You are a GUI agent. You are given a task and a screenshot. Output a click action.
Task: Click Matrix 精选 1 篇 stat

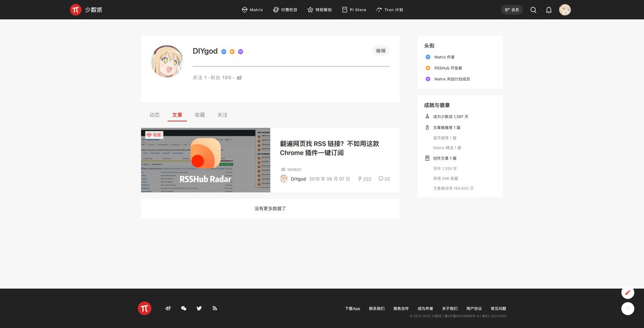(x=447, y=147)
